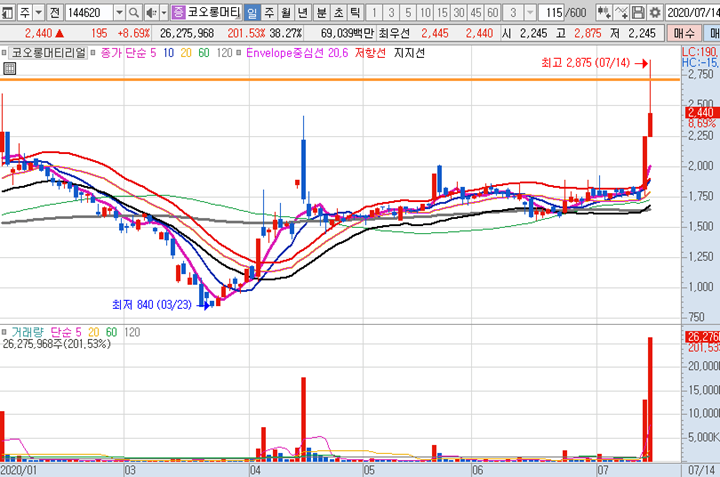
Task: Select the 30 interval button
Action: point(459,13)
